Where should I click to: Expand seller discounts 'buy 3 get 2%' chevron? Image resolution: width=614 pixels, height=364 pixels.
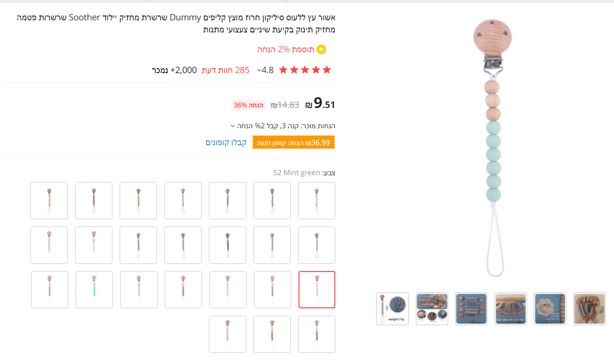(x=233, y=126)
